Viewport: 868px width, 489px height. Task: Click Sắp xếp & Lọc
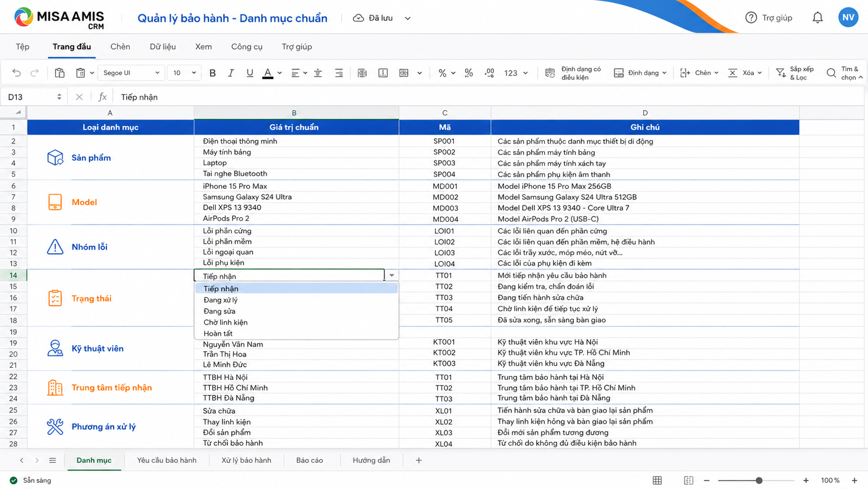[795, 73]
